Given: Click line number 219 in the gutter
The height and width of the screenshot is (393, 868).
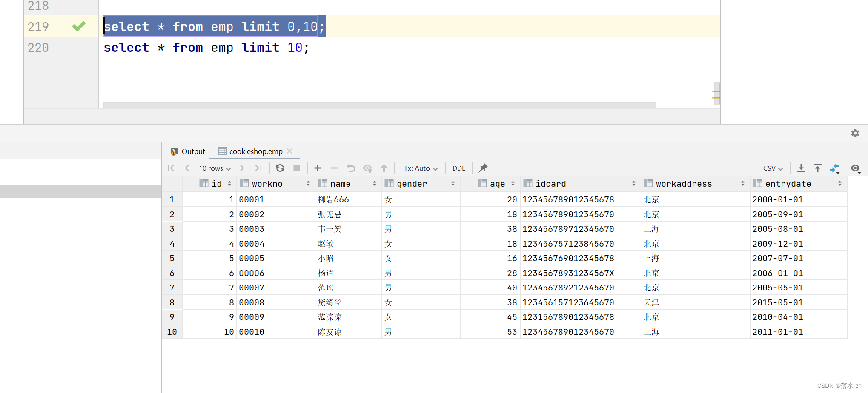Looking at the screenshot, I should 38,26.
